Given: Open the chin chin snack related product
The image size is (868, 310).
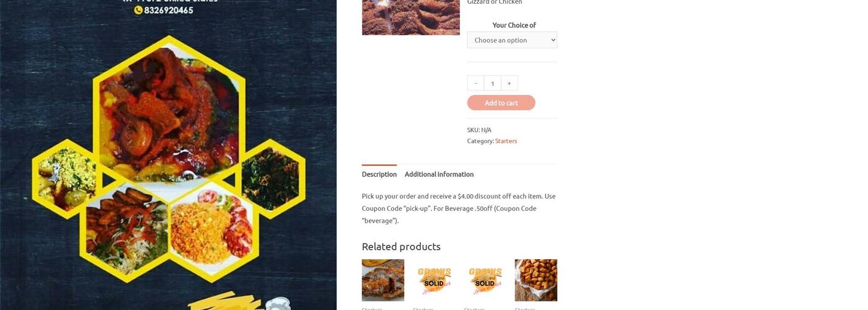Looking at the screenshot, I should [536, 280].
